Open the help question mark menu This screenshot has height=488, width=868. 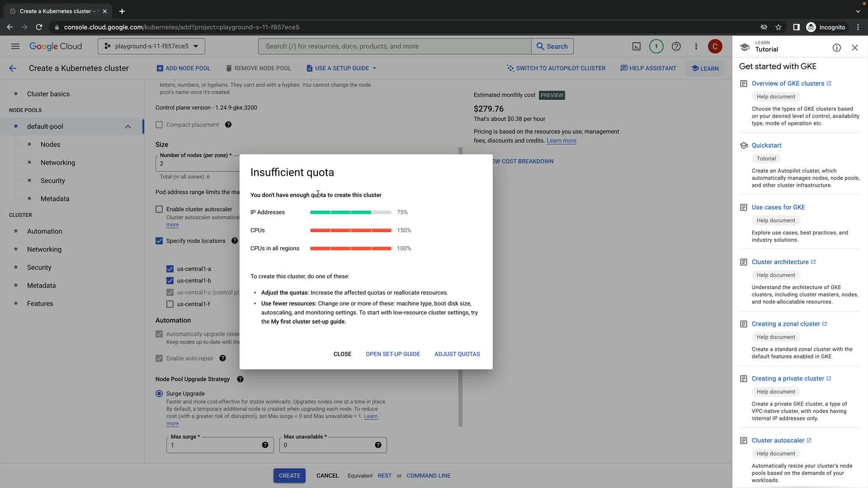676,47
